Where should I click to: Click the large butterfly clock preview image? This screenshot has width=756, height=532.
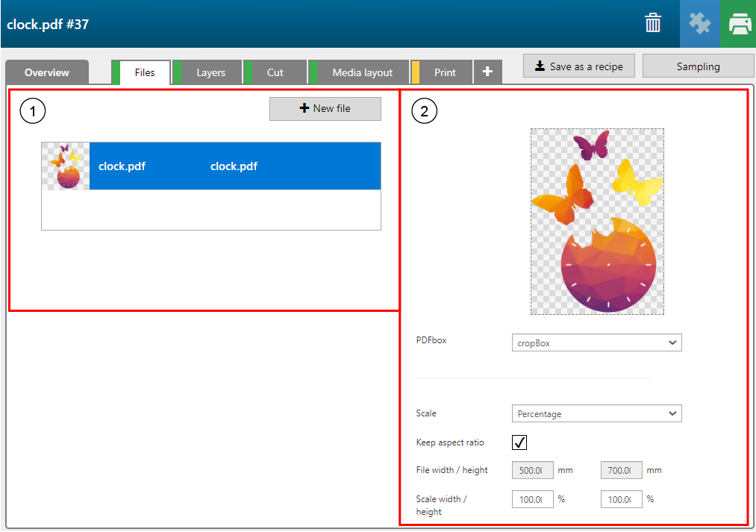[x=597, y=222]
